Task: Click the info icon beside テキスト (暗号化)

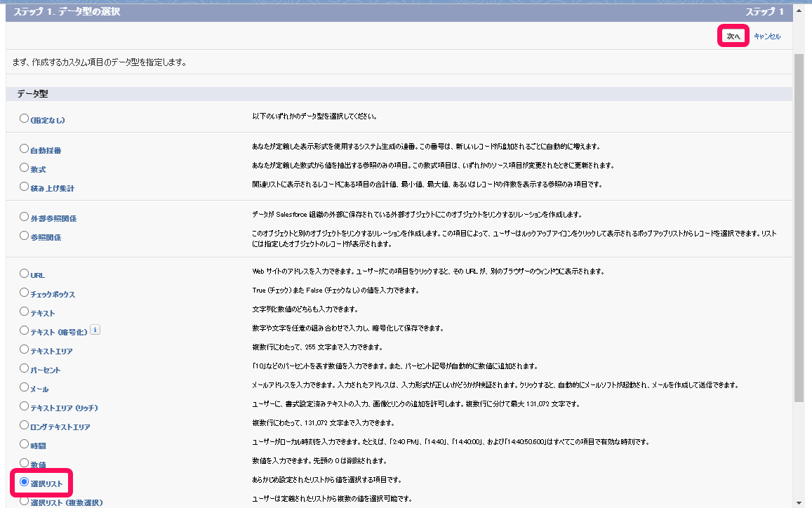Action: 95,329
